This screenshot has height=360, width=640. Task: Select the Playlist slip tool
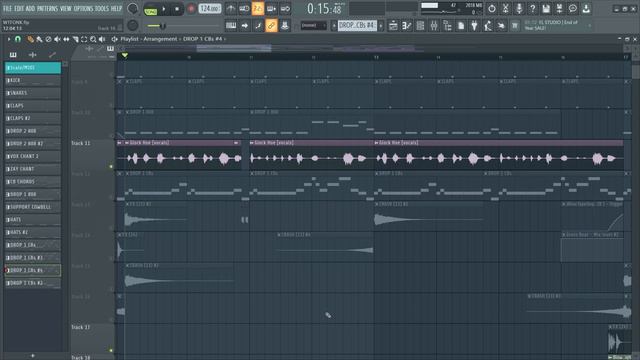(x=66, y=39)
